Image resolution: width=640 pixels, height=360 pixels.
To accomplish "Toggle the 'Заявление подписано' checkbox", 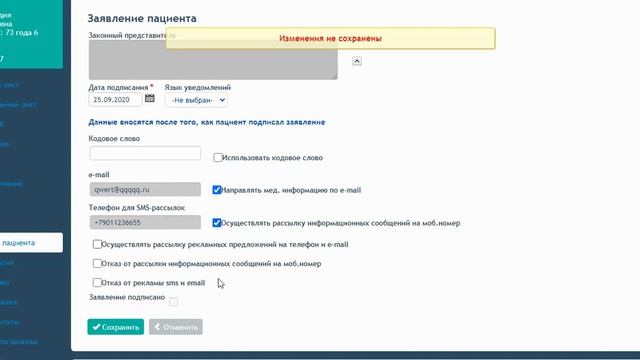I will click(x=173, y=302).
